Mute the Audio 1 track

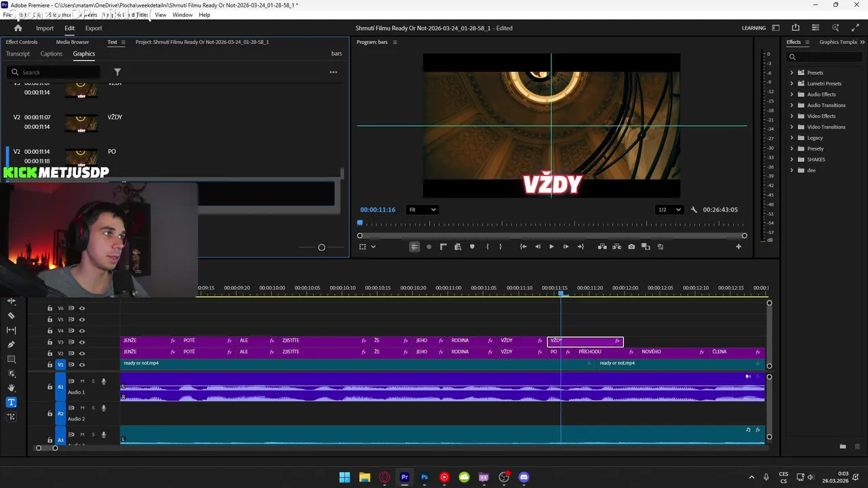(82, 381)
